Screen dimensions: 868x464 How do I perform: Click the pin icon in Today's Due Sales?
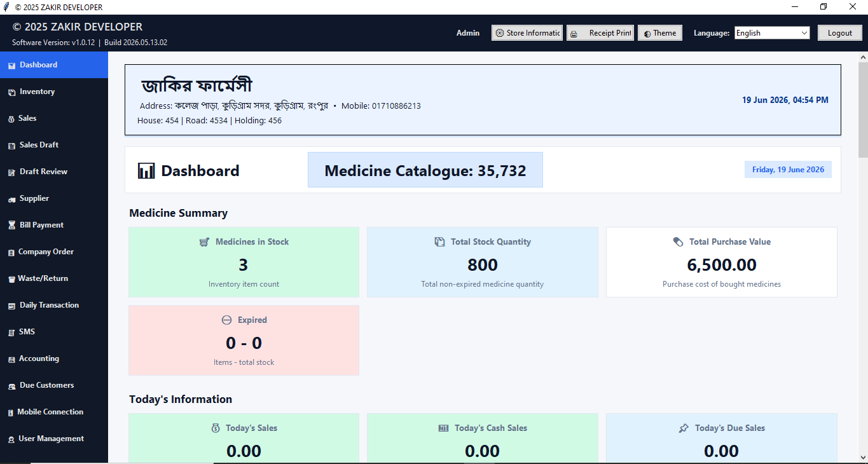pyautogui.click(x=684, y=428)
